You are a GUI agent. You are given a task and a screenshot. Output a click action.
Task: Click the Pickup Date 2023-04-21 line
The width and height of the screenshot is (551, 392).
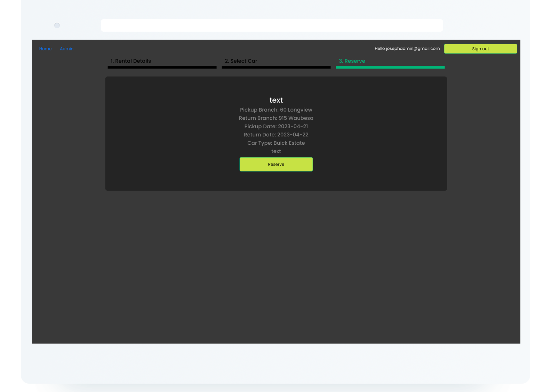click(276, 127)
